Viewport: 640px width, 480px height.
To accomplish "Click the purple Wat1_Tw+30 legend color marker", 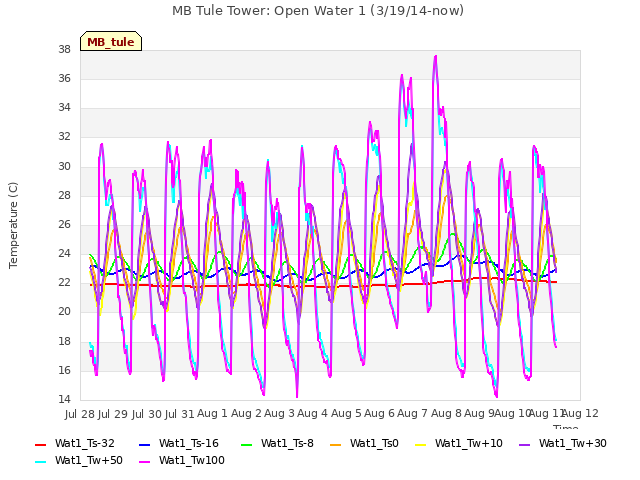I will (525, 444).
